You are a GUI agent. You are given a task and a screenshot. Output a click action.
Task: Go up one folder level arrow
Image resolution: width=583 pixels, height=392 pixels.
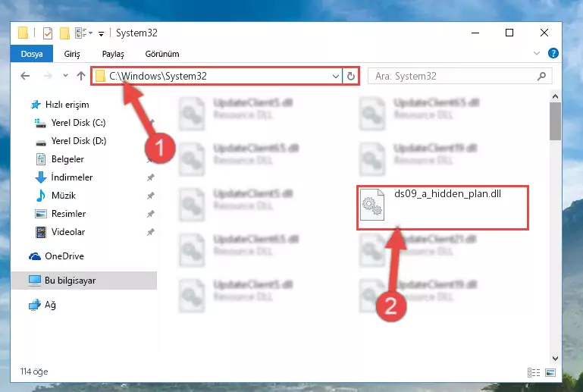[x=81, y=76]
